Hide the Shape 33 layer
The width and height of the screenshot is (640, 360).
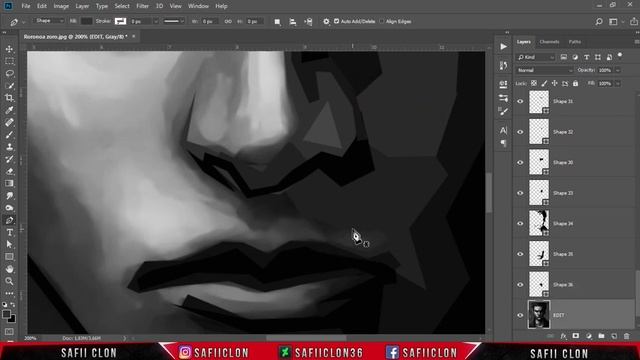pyautogui.click(x=520, y=193)
